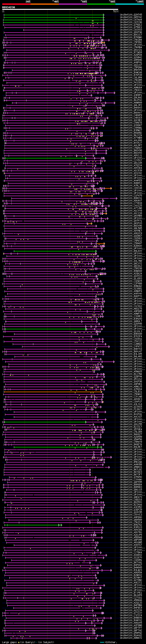Select hit label UniRef100_Q9XF96
This screenshot has height=644, width=146.
click(131, 32)
